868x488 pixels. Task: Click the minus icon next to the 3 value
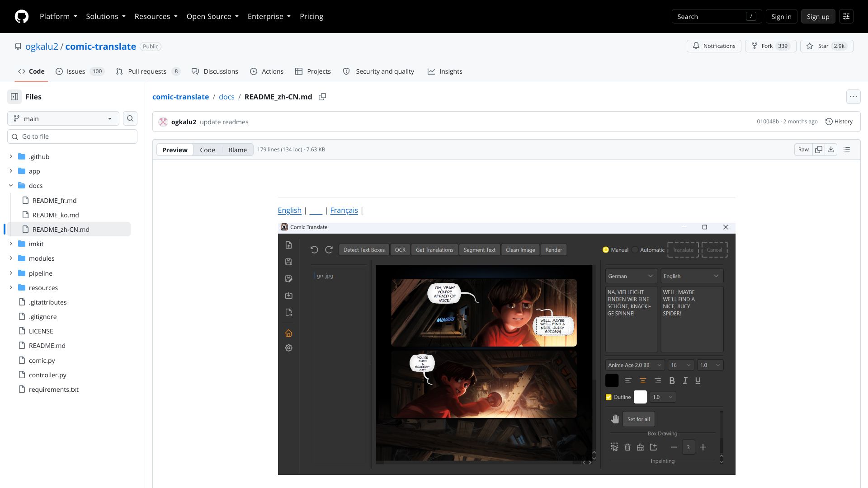674,447
